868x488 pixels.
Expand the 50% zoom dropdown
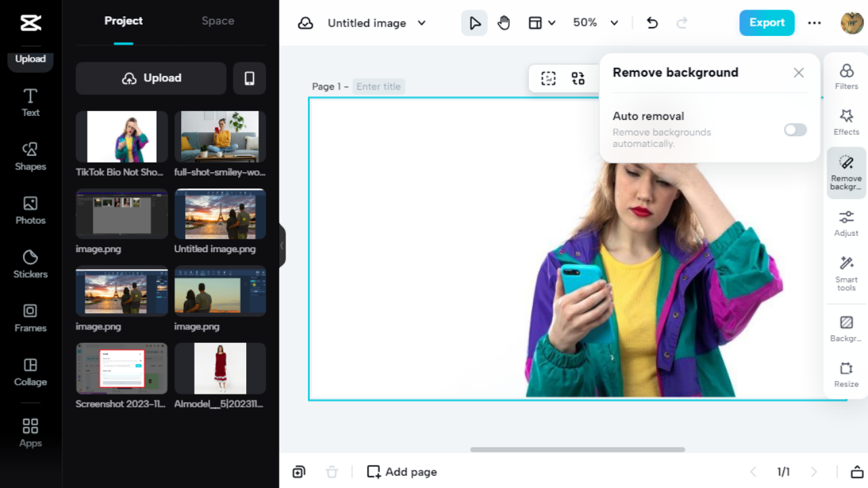[595, 23]
